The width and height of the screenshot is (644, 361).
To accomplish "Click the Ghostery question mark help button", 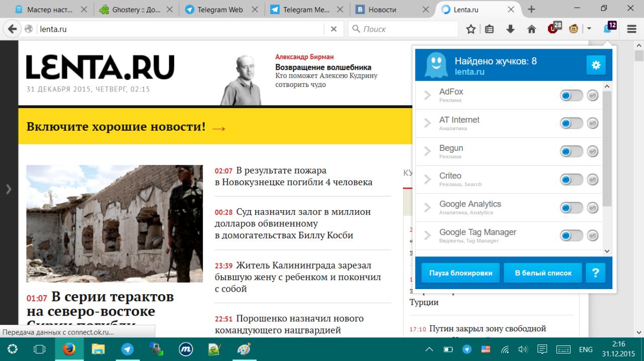I will [596, 273].
